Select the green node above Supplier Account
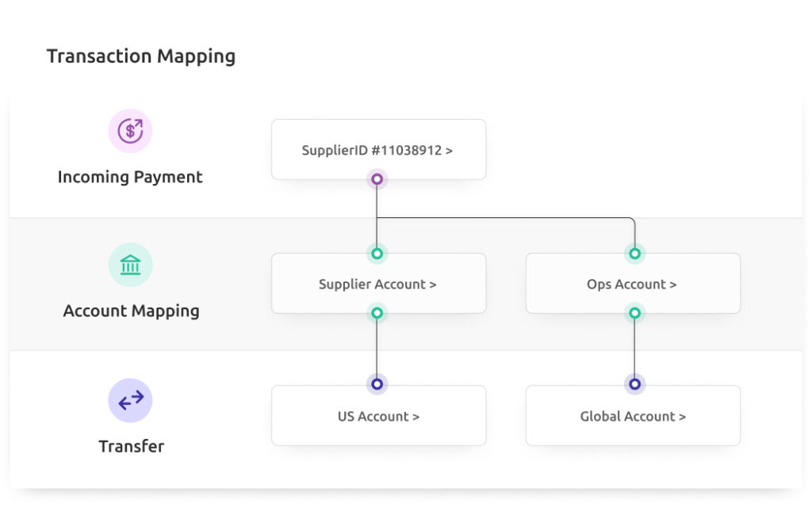This screenshot has width=812, height=531. point(377,254)
